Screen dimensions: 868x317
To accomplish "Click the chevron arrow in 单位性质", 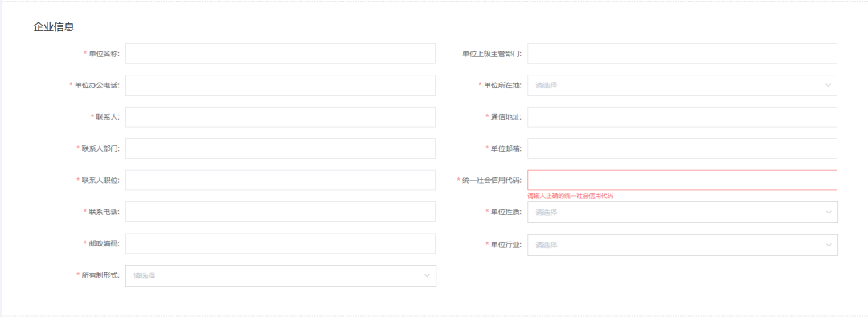I will (828, 213).
